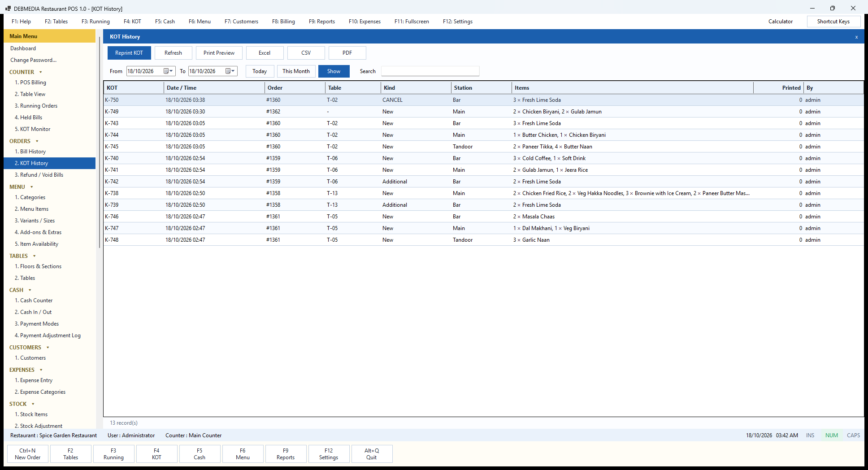Image resolution: width=868 pixels, height=470 pixels.
Task: Focus the Search input field
Action: pyautogui.click(x=430, y=71)
